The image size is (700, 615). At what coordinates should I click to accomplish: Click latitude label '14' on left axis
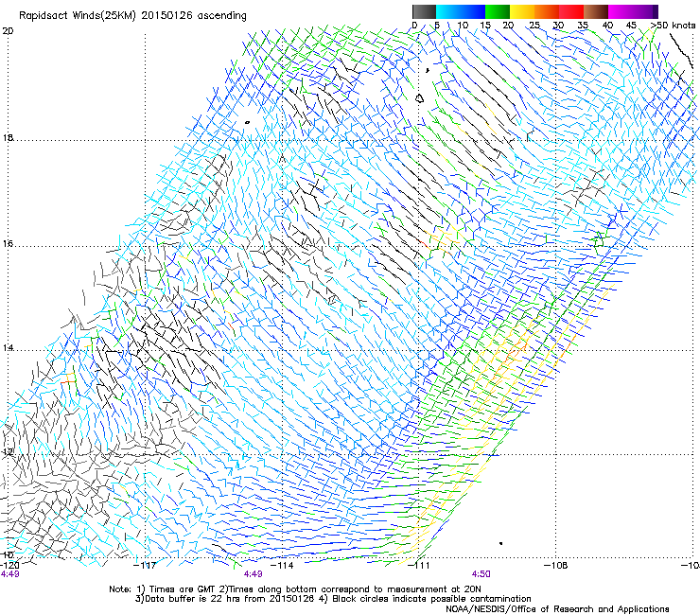point(8,348)
